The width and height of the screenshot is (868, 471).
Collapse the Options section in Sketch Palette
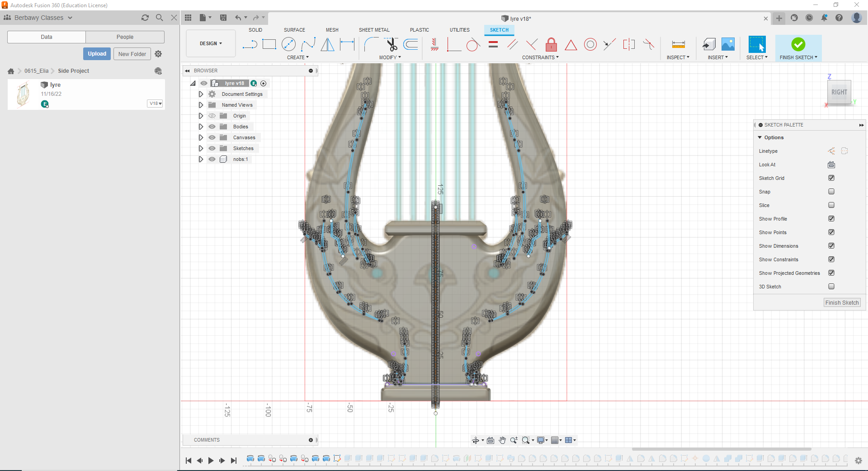(760, 137)
